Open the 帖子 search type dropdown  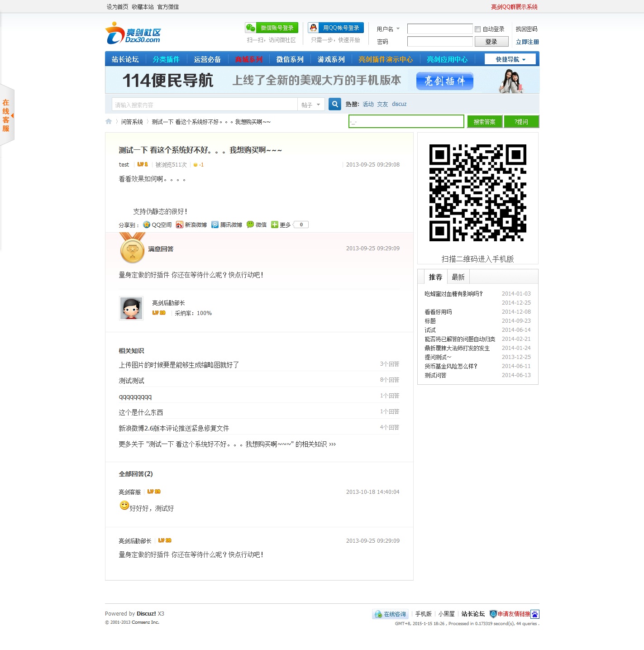pyautogui.click(x=311, y=105)
